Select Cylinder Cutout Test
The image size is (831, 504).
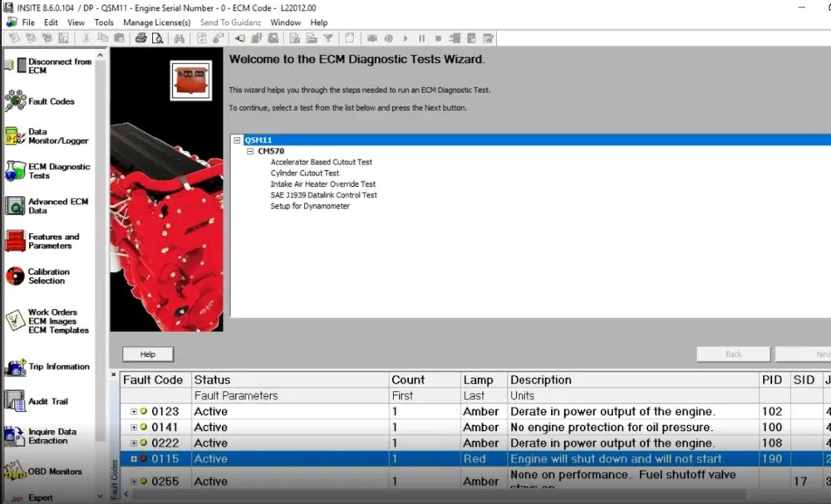pyautogui.click(x=305, y=173)
